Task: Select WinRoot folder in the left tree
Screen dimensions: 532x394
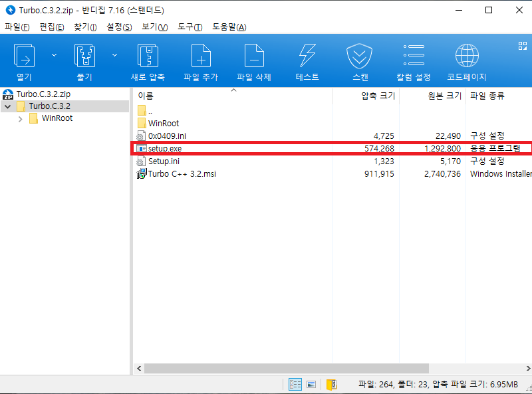Action: [57, 118]
